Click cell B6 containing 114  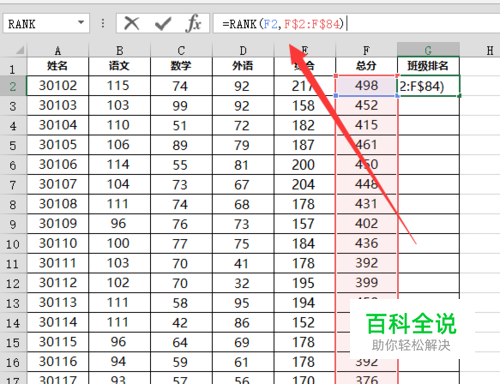pos(119,165)
